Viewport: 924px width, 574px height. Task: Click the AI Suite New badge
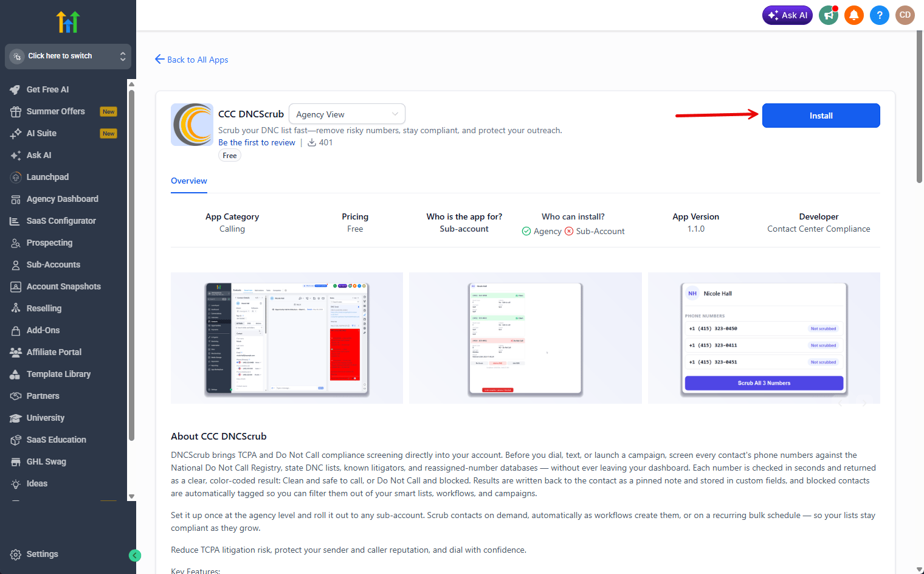[109, 134]
